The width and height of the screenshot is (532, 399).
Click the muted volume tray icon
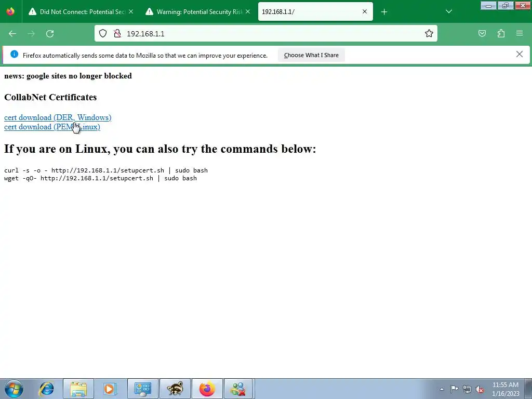click(480, 389)
